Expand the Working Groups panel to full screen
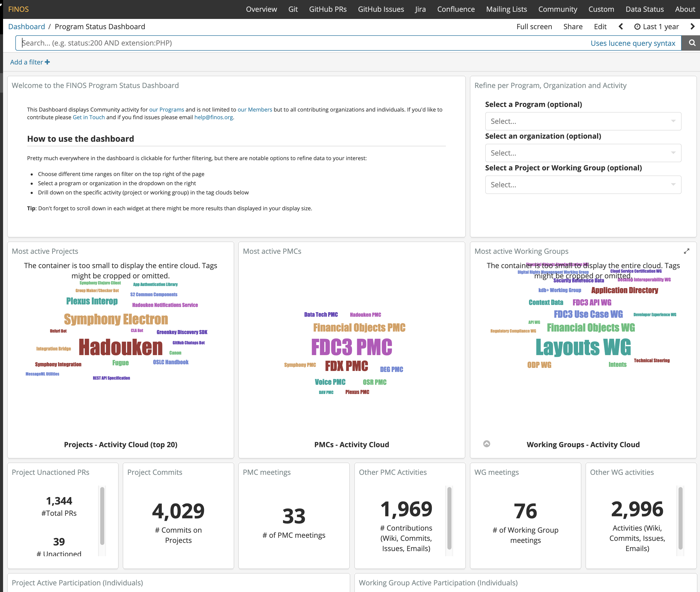Screen dimensions: 700x592 click(686, 251)
